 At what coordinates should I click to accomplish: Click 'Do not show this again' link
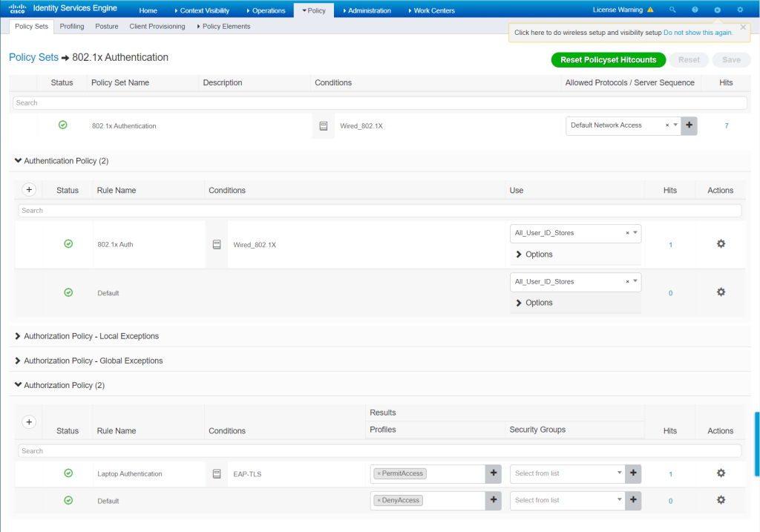pos(698,33)
